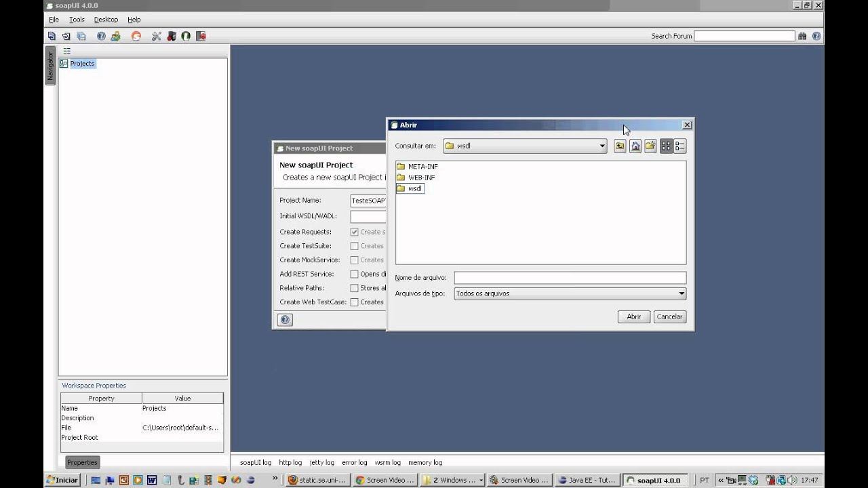This screenshot has width=868, height=488.
Task: Click the Properties button at bottom left
Action: (x=82, y=462)
